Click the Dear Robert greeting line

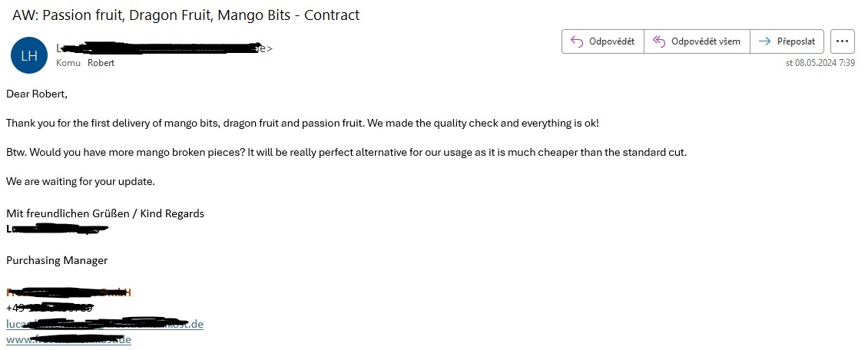tap(37, 94)
